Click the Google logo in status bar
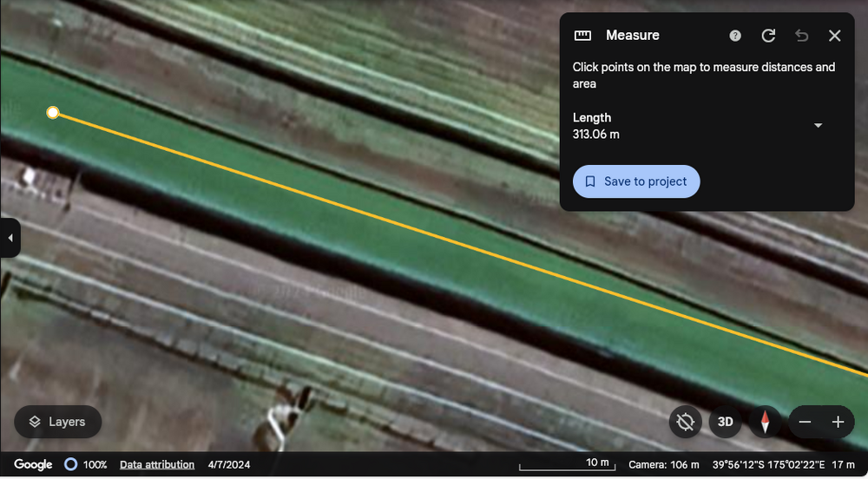The height and width of the screenshot is (479, 868). coord(33,464)
